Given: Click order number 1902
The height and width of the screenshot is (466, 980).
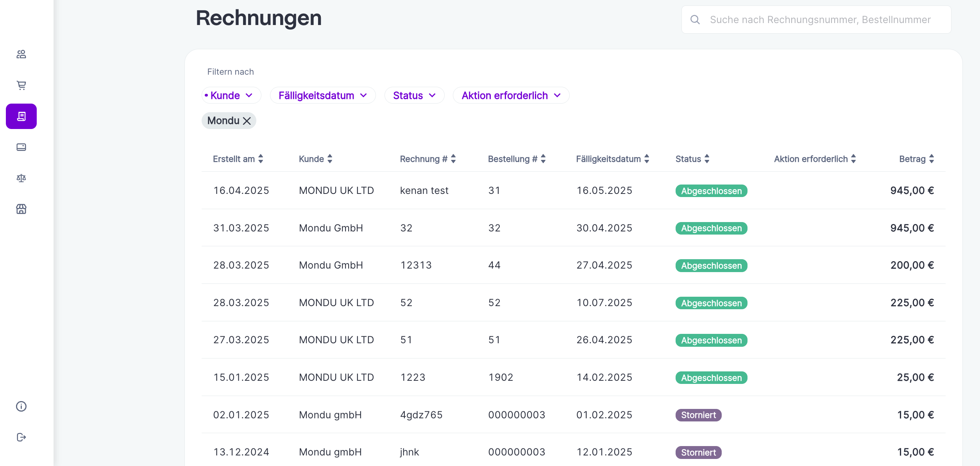Looking at the screenshot, I should (x=501, y=378).
